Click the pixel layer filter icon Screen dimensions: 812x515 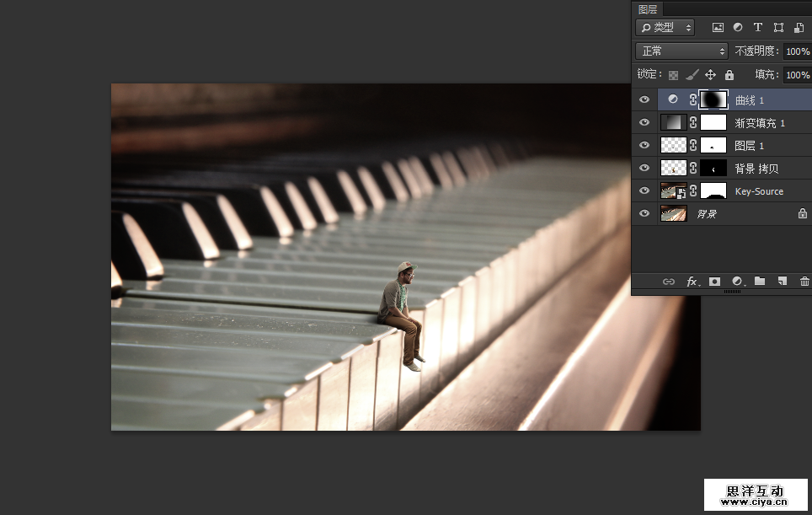718,28
